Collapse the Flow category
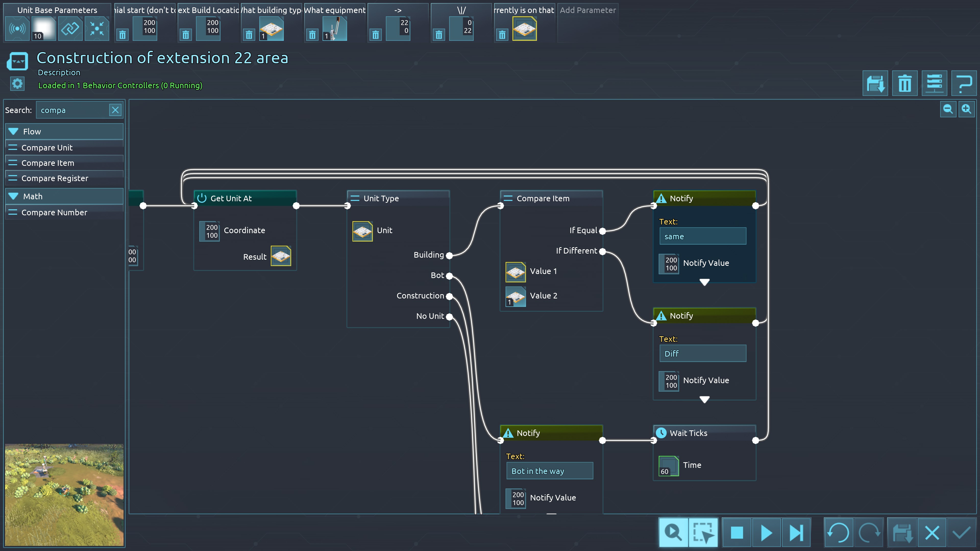980x551 pixels. [14, 132]
